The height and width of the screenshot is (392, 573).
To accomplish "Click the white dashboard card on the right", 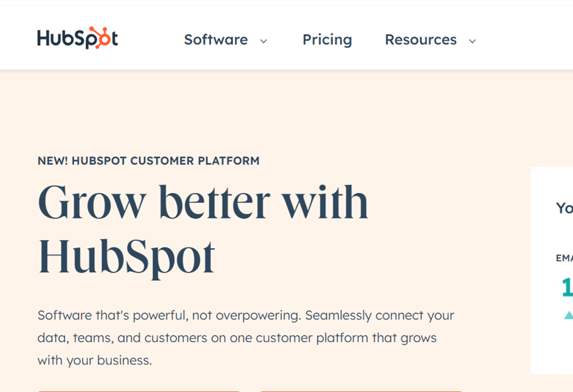I will pyautogui.click(x=552, y=271).
